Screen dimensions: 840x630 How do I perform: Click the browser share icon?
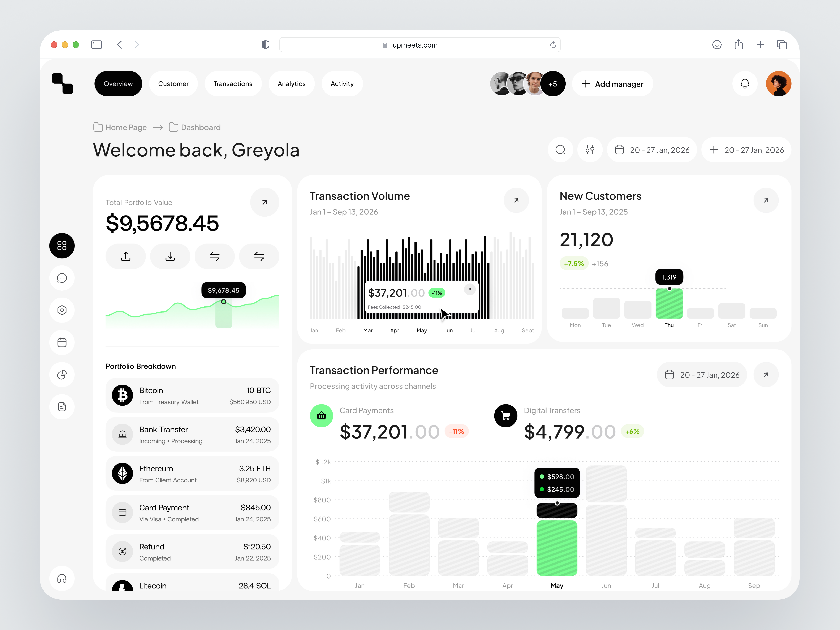tap(739, 44)
